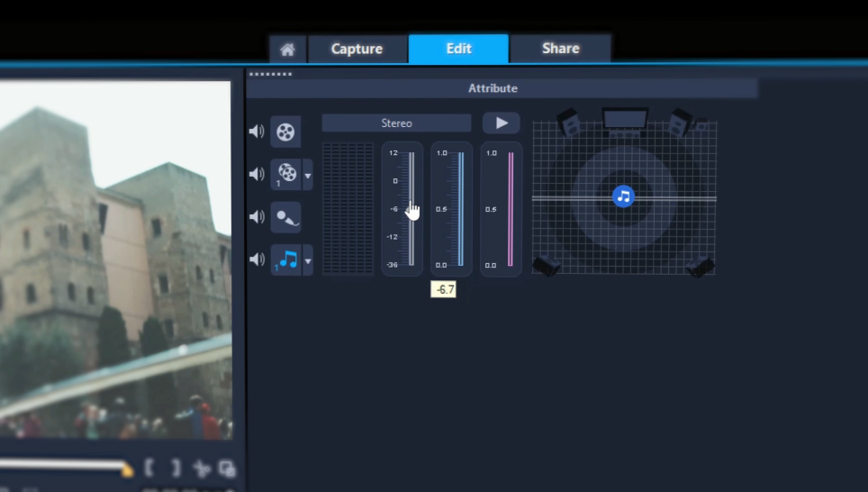
Task: Click the volume fader track
Action: point(411,208)
